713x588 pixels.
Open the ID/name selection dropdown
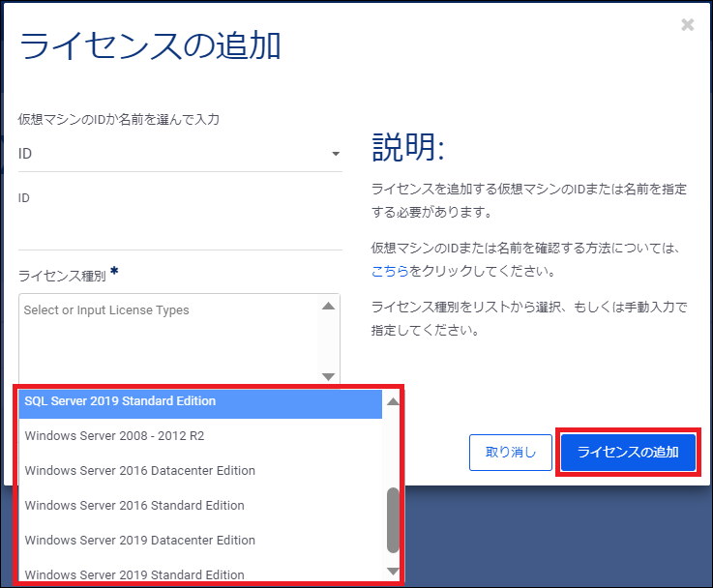tap(180, 154)
